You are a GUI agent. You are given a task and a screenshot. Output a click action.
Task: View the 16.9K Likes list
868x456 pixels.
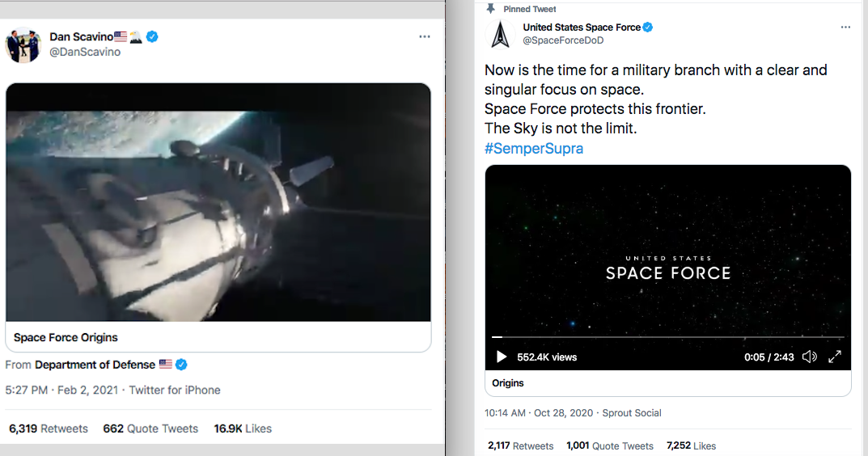[243, 429]
